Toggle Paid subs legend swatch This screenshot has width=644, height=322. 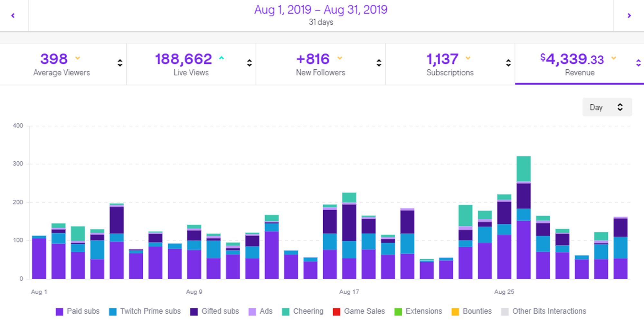tap(60, 312)
